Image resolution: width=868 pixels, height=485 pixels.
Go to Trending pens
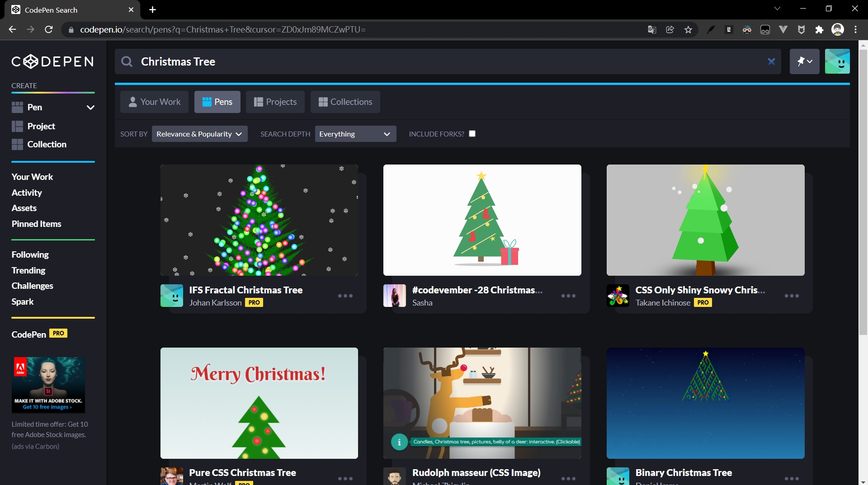(x=28, y=270)
